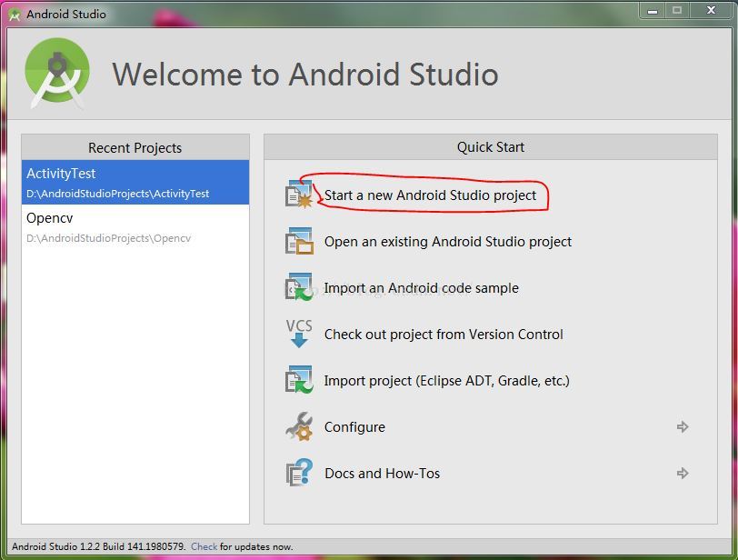Click the Import Android code sample icon

pos(299,287)
